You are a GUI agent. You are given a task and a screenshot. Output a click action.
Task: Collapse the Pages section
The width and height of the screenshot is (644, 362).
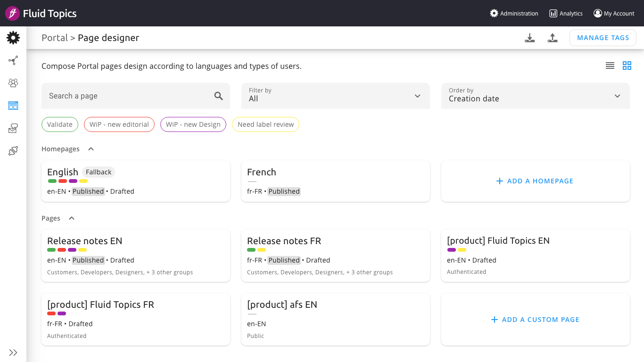(x=72, y=218)
